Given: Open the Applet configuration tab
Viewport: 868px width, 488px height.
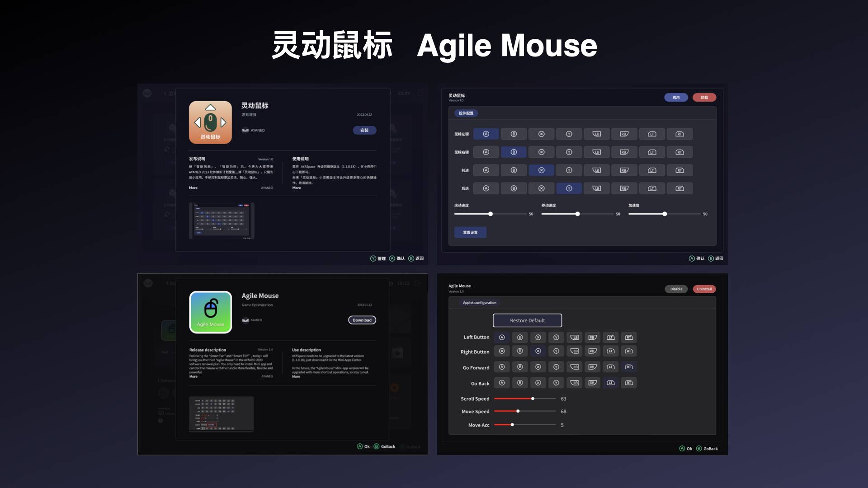Looking at the screenshot, I should (x=480, y=303).
